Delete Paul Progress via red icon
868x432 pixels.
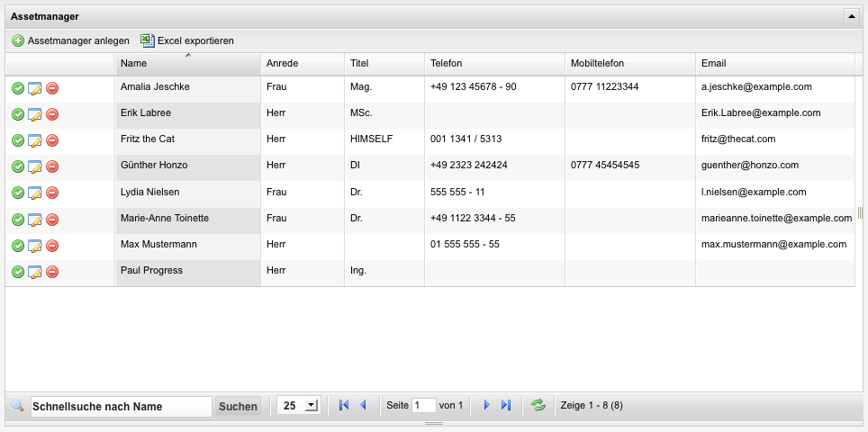(52, 272)
